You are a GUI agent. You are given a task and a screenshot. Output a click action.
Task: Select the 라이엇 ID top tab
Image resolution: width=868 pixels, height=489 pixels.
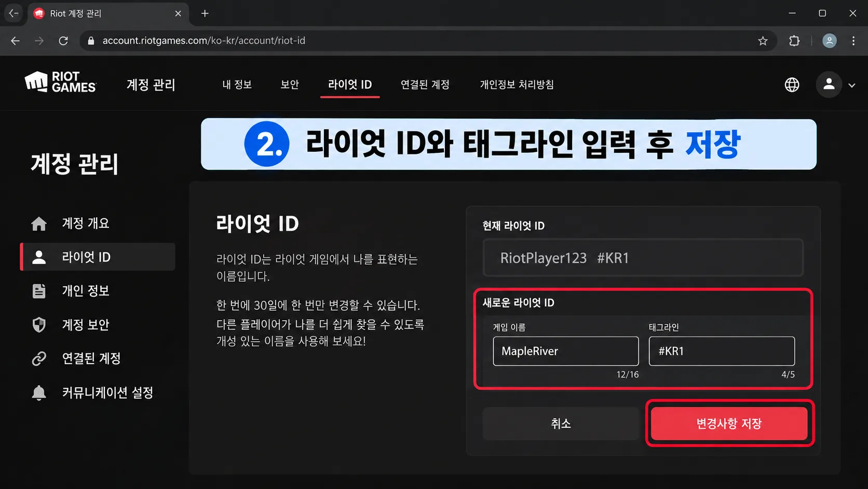click(x=350, y=85)
